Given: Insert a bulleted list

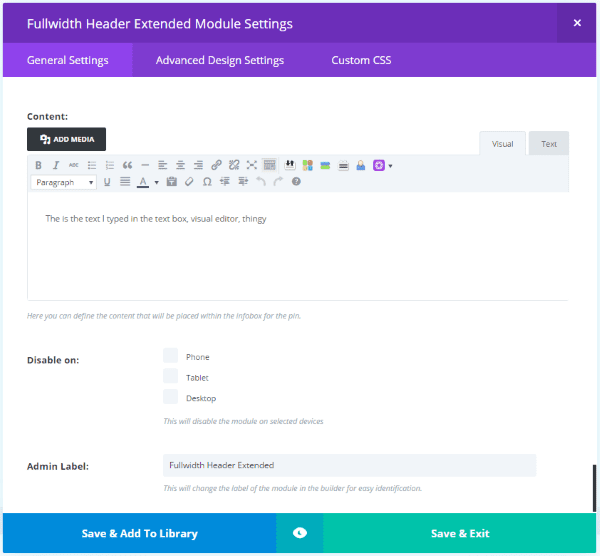Looking at the screenshot, I should tap(91, 165).
